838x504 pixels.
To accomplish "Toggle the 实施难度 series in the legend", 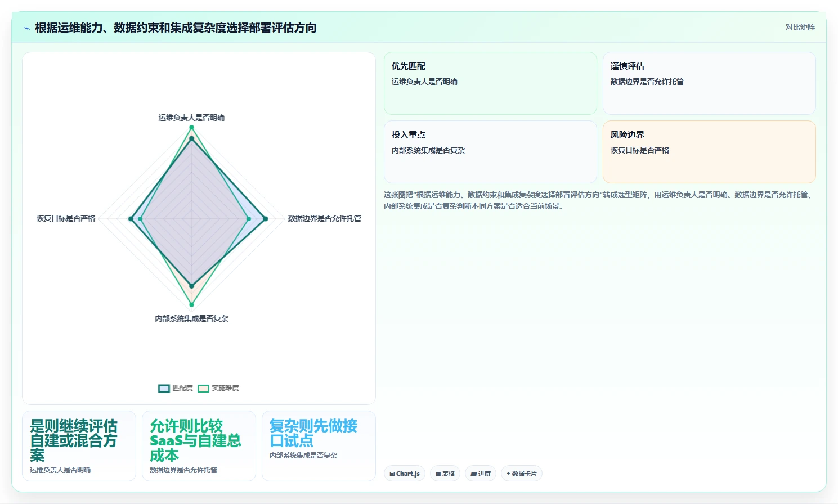I will click(x=219, y=388).
